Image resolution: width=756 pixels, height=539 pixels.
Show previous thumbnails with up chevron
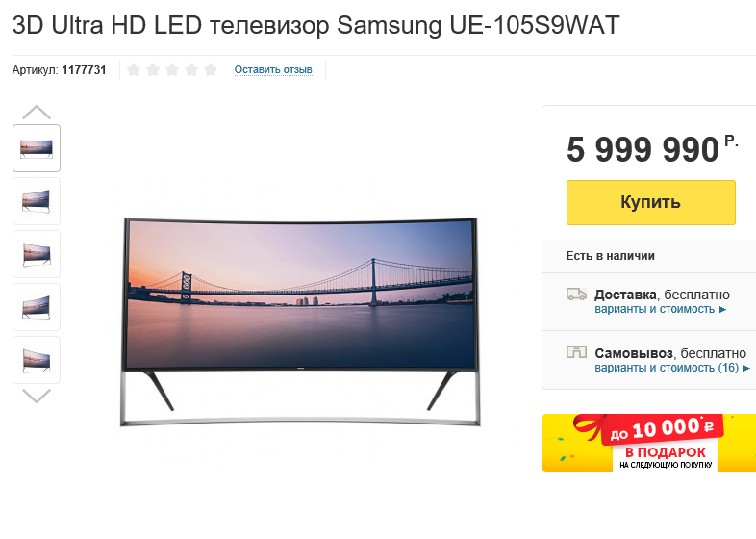(x=37, y=112)
